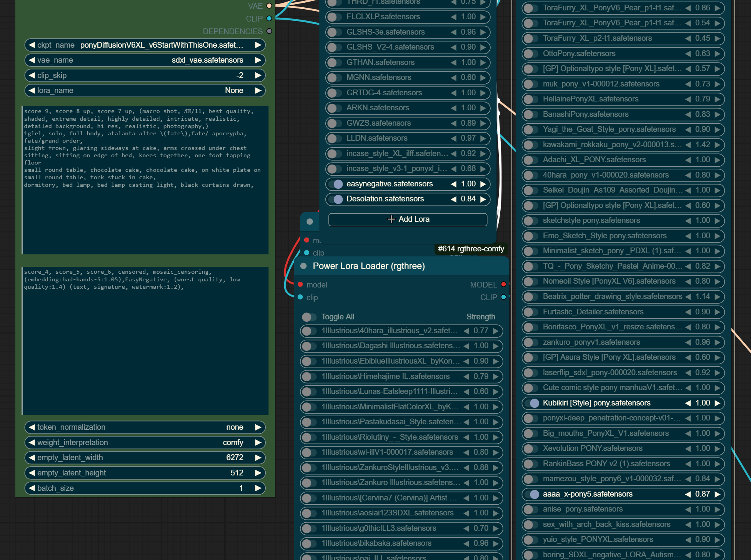
Task: Click the #614 rgthree-comfy badge
Action: (x=471, y=249)
